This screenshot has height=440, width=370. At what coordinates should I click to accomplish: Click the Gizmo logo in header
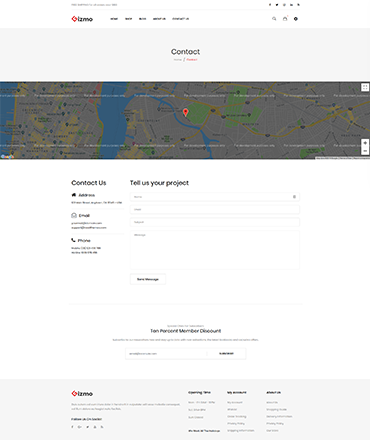(82, 19)
